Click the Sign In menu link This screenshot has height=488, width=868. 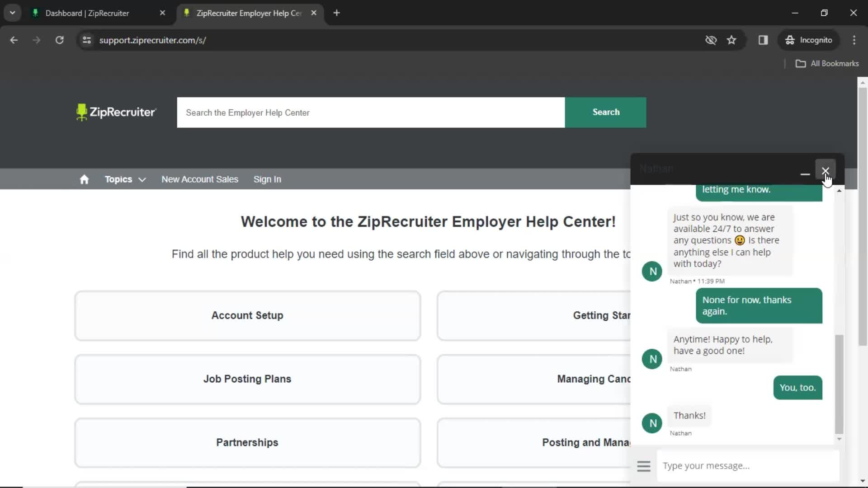[266, 179]
